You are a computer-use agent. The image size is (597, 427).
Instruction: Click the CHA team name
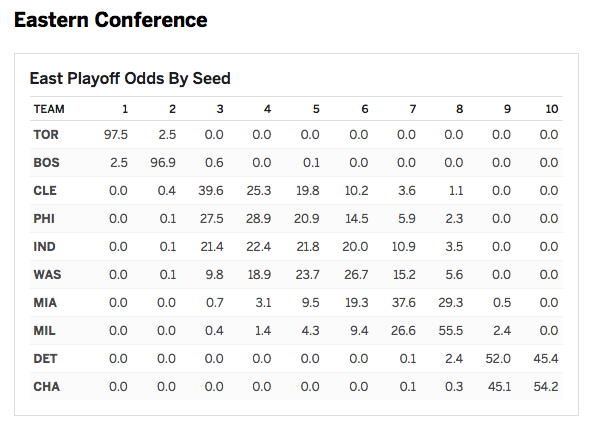tap(46, 387)
